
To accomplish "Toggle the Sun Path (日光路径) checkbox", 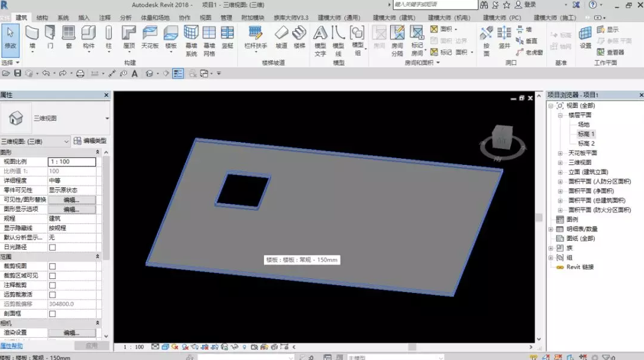I will [x=52, y=247].
